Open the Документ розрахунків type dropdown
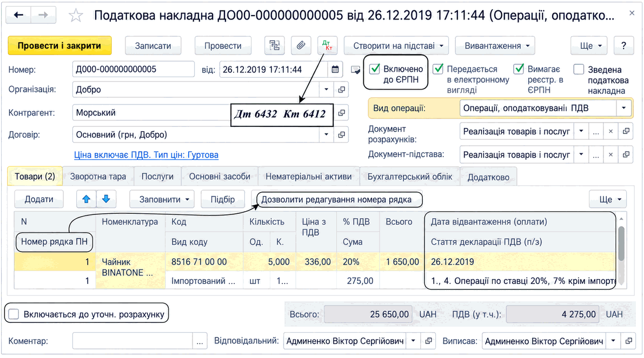Screen dimensions: 644x358 pyautogui.click(x=581, y=131)
